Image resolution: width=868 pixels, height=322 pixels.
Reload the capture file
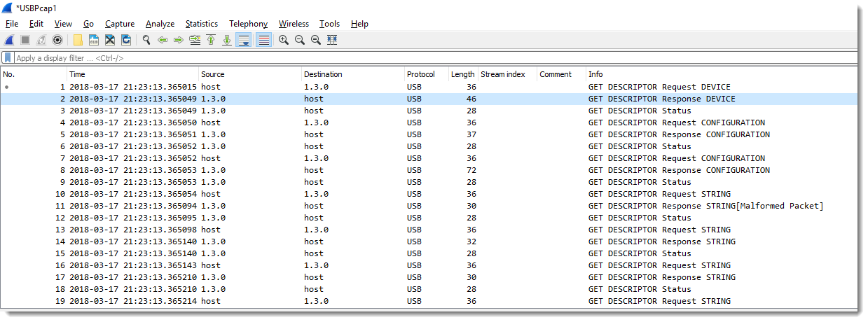click(126, 40)
